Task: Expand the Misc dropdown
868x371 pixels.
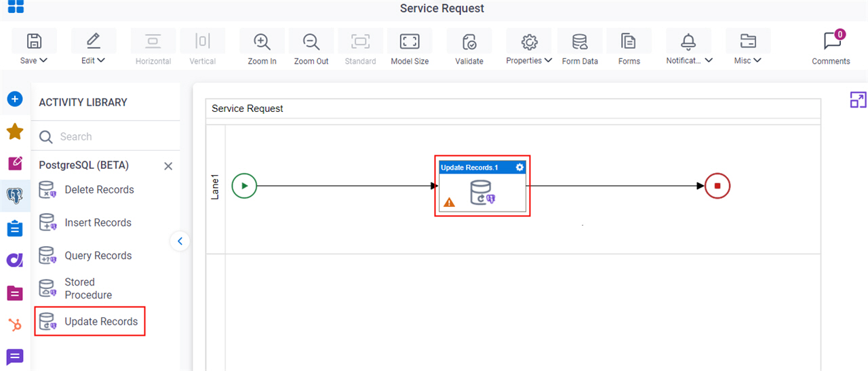Action: click(x=748, y=49)
